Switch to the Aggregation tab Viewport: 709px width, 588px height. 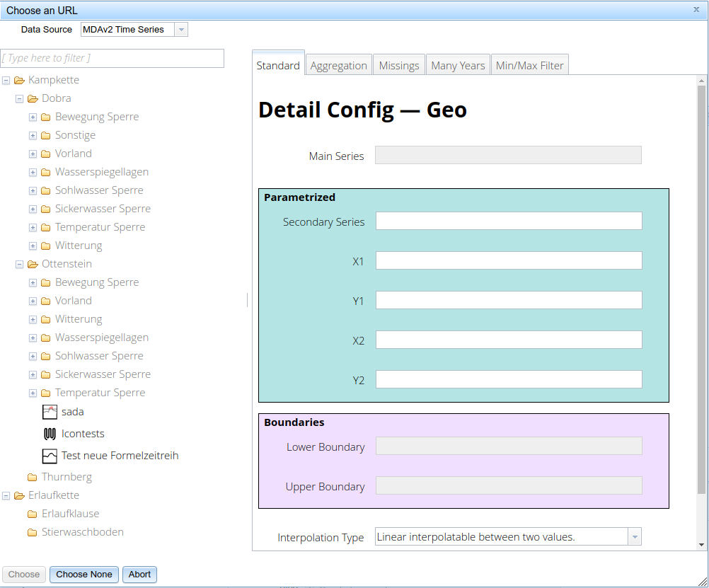point(338,64)
